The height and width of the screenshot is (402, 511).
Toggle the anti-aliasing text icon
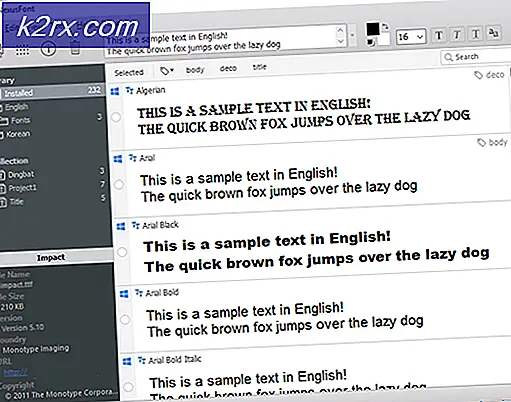pyautogui.click(x=493, y=33)
